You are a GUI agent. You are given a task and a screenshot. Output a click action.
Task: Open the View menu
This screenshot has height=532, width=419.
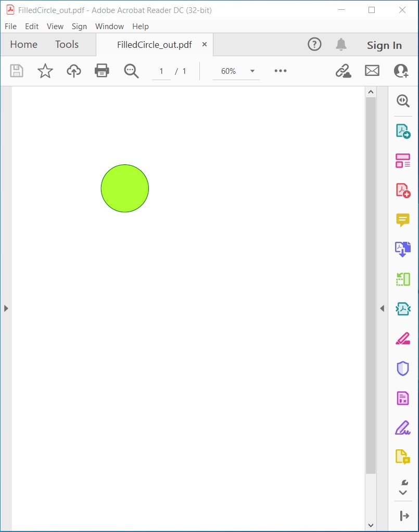(55, 26)
